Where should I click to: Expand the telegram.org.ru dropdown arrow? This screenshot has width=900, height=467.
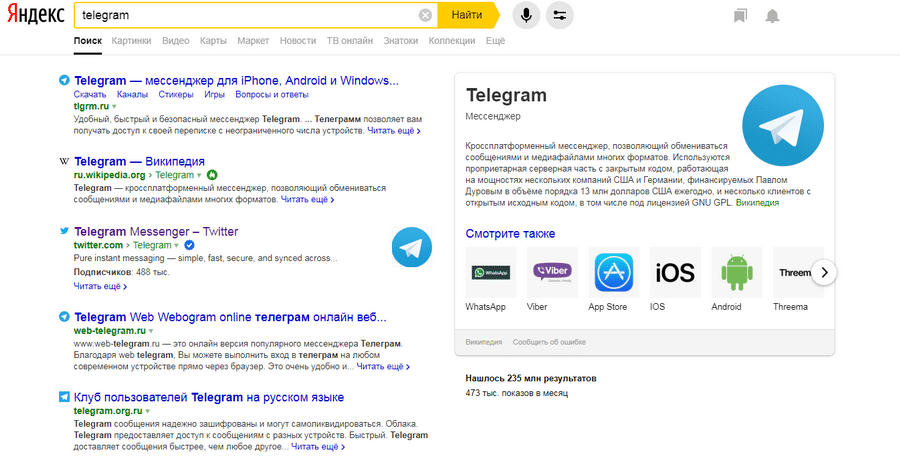[x=148, y=411]
